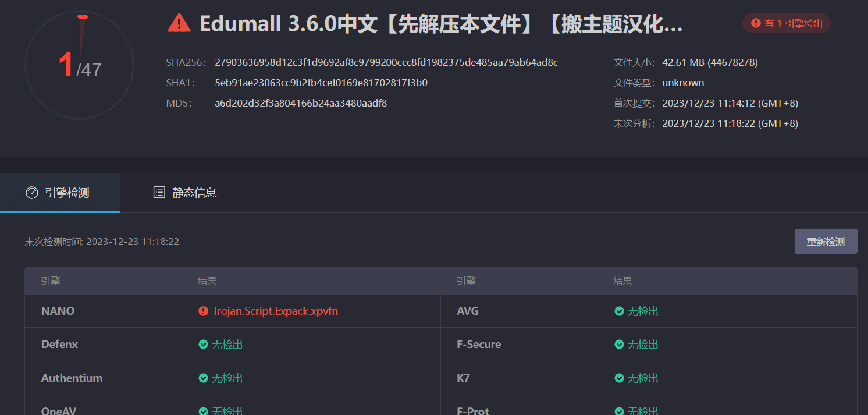
Task: Click the right 结果 column header
Action: 622,281
